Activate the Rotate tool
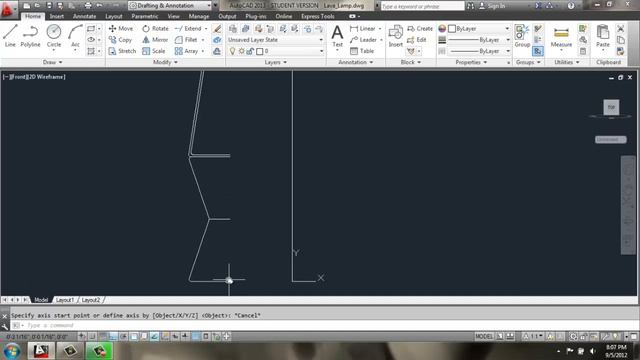The height and width of the screenshot is (360, 640). click(155, 29)
